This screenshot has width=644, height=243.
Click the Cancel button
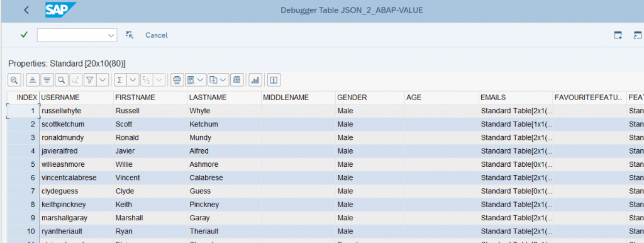point(157,35)
